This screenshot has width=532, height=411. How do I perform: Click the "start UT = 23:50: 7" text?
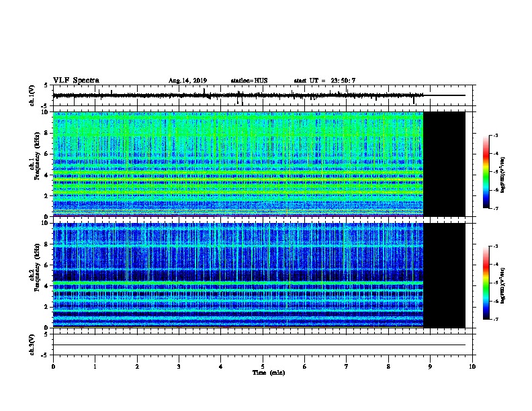pyautogui.click(x=324, y=81)
